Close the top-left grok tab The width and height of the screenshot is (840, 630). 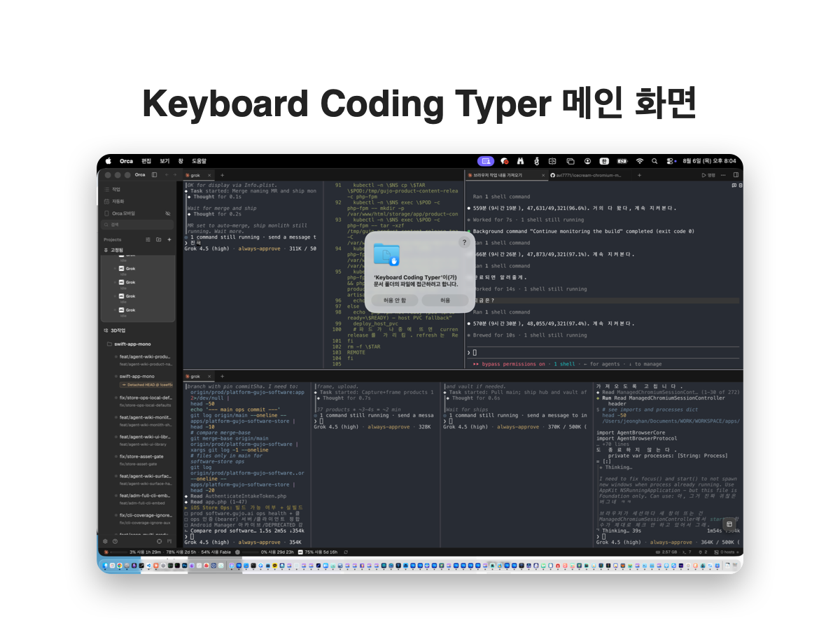coord(210,174)
